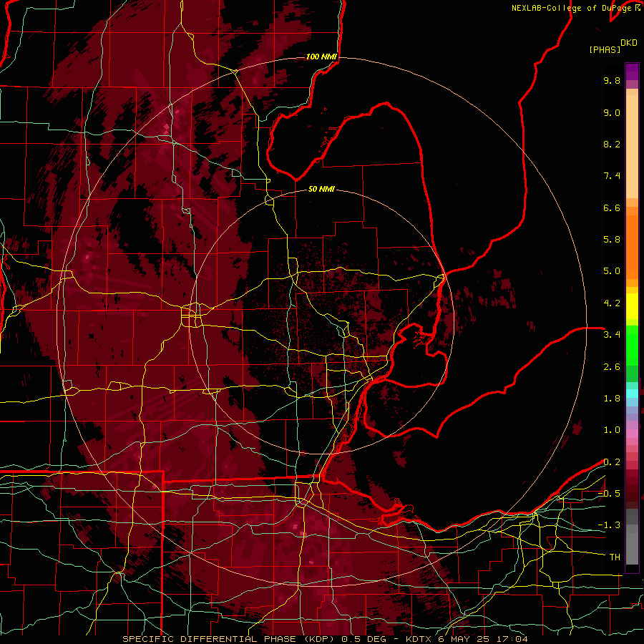This screenshot has height=644, width=644.
Task: Click the [PHAS] unit label
Action: [605, 49]
